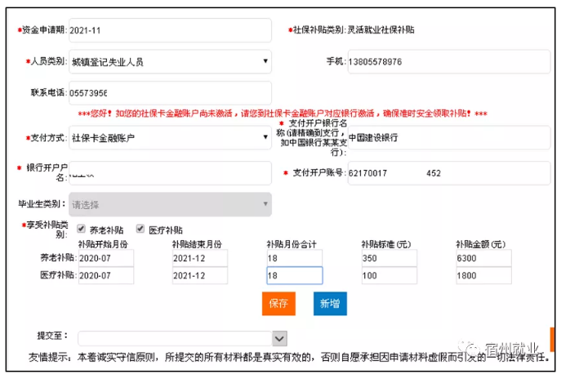Screen dimensions: 588x383
Task: Expand the 提交至 dropdown arrow
Action: [279, 338]
